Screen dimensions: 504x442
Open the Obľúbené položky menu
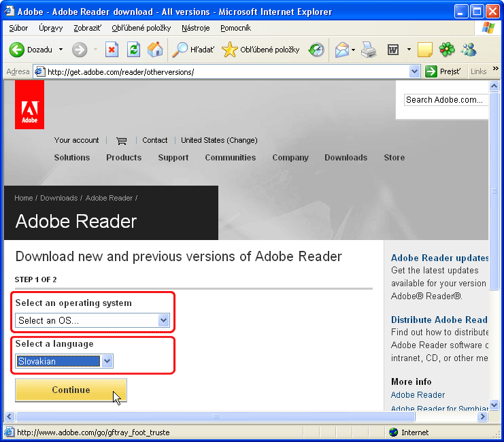[x=141, y=28]
